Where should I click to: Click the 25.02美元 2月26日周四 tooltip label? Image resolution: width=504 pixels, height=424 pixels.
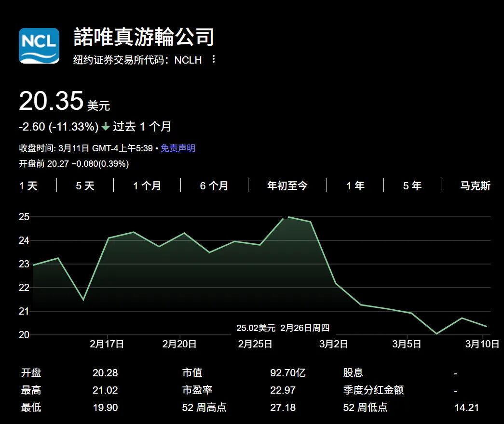pyautogui.click(x=283, y=328)
